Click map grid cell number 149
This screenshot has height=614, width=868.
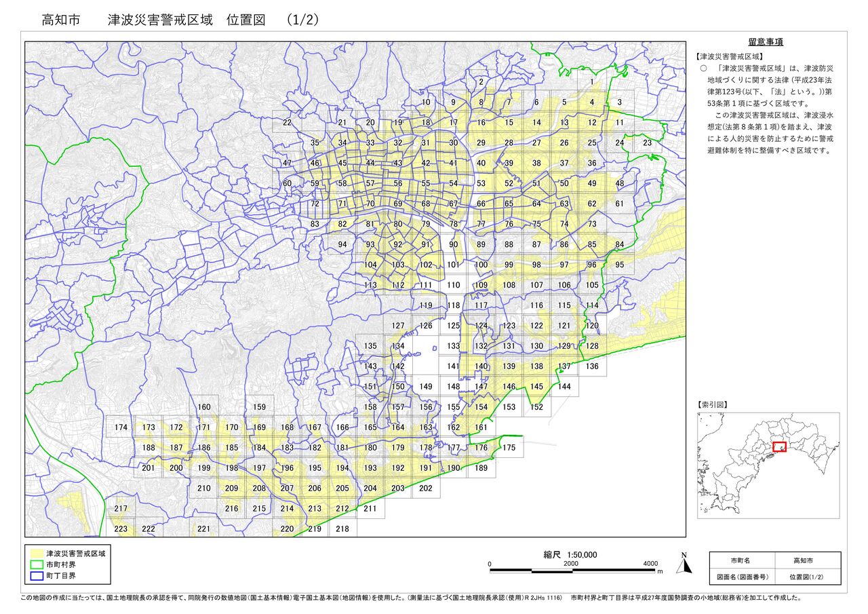pyautogui.click(x=426, y=387)
